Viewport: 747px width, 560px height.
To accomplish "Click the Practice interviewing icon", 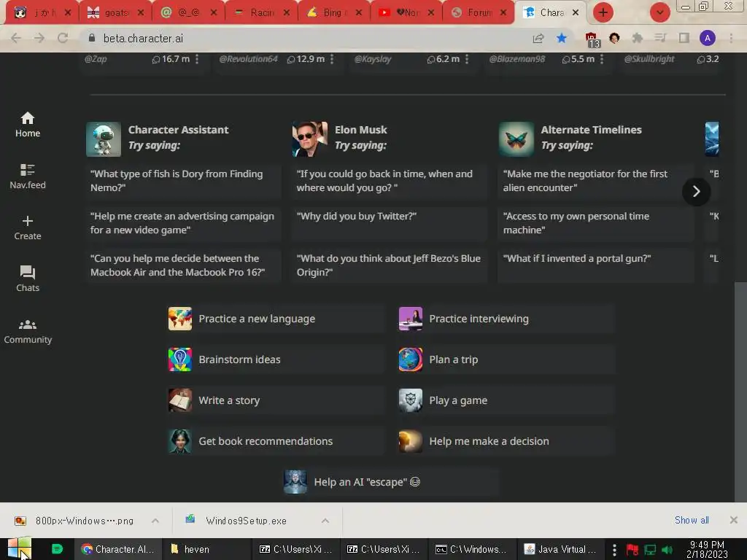I will pyautogui.click(x=411, y=319).
